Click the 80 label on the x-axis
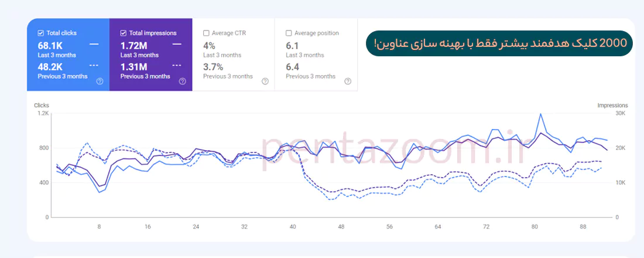Screen dimensions: 644x258 click(535, 227)
